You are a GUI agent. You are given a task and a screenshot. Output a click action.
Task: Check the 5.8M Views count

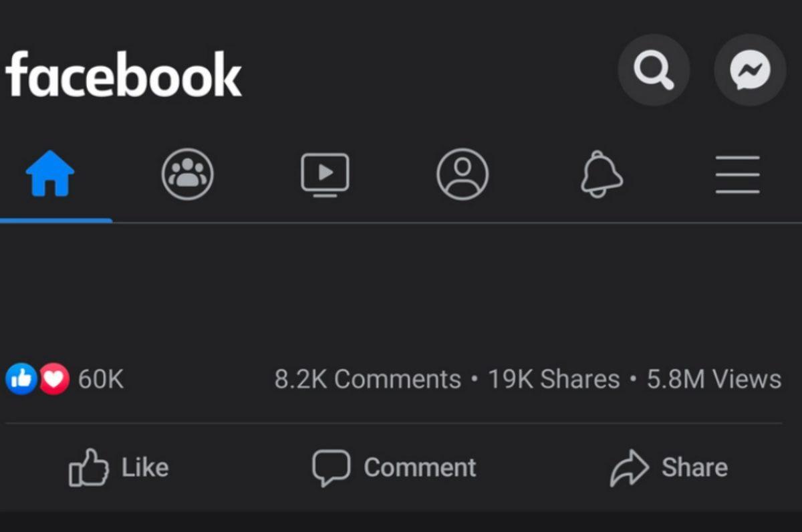tap(712, 378)
